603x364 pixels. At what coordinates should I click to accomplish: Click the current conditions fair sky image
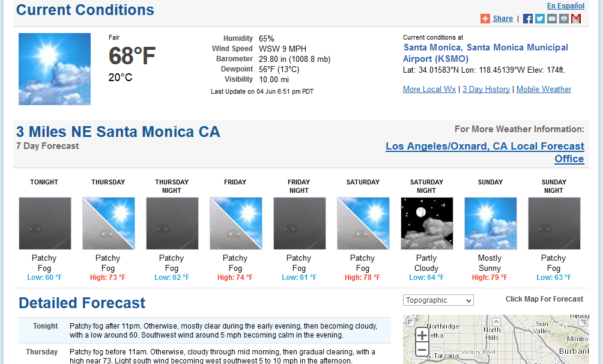click(55, 69)
